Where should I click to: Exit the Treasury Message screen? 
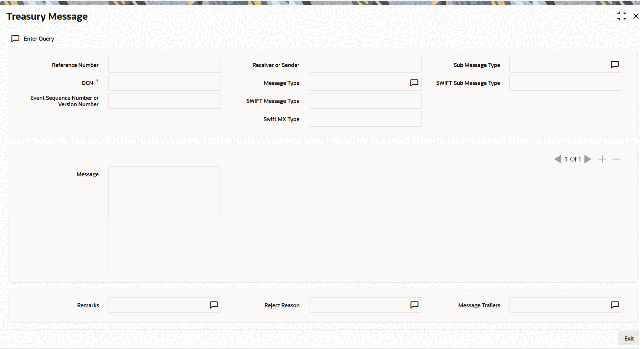click(x=629, y=339)
